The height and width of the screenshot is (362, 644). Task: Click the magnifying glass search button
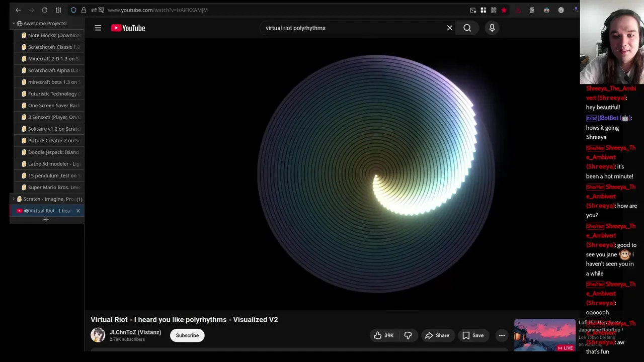467,28
